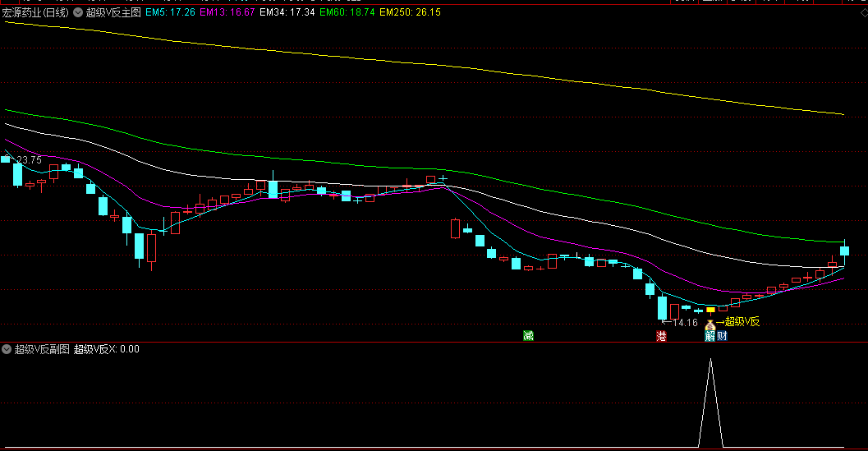Click the last cyan candlestick on the right
Screen dimensions: 868x451
pos(844,252)
